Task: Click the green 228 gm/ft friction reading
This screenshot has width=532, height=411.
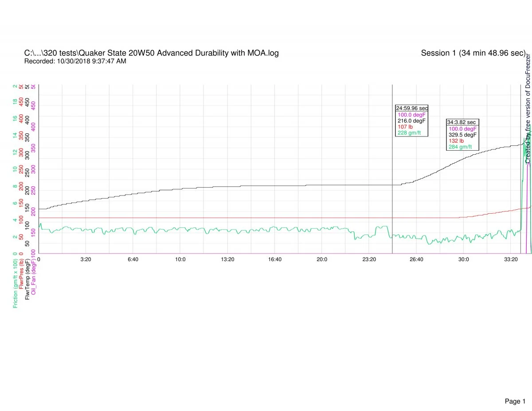Action: [x=409, y=133]
